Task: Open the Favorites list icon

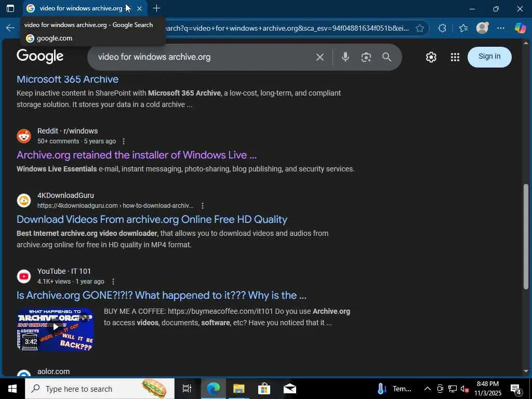Action: pos(463,28)
